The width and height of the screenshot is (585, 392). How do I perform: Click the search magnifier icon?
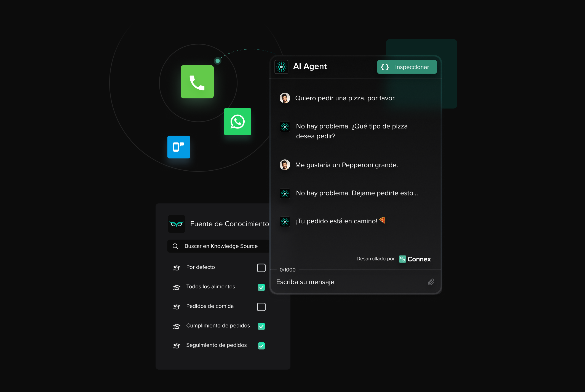[x=175, y=246]
